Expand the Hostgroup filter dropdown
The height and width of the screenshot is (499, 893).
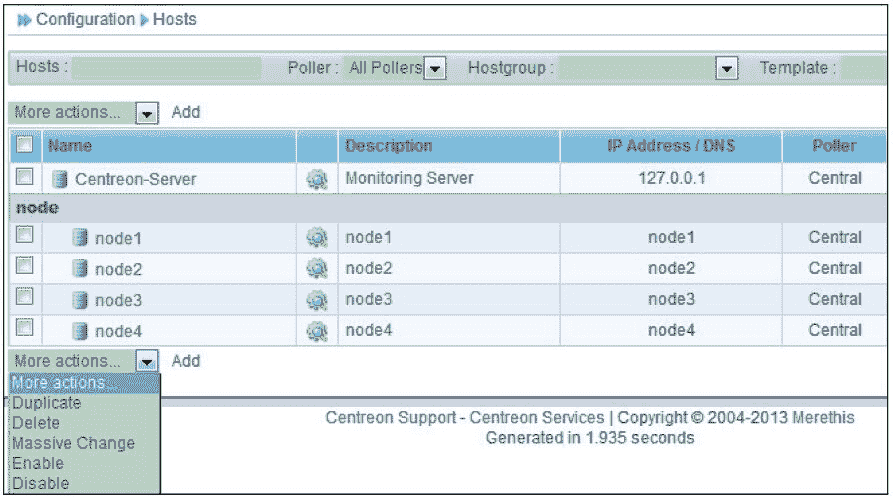727,68
